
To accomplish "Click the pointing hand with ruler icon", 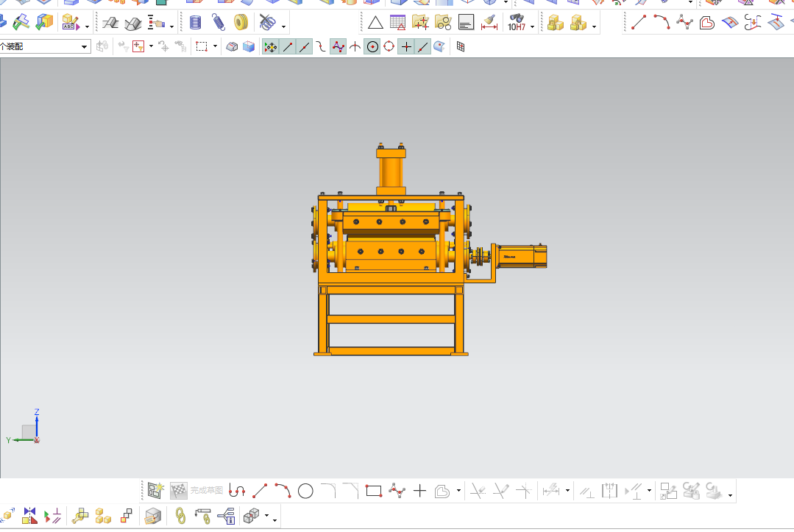I will click(x=156, y=23).
